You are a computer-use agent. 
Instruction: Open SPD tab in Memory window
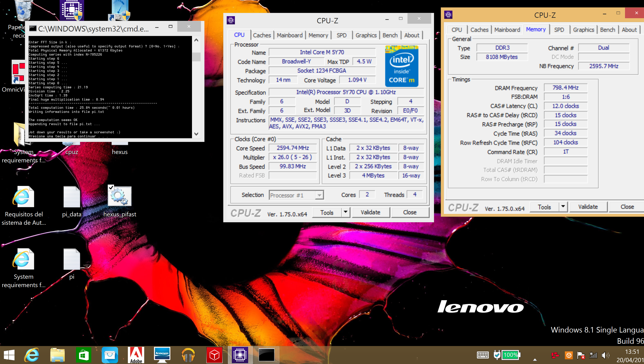tap(559, 30)
